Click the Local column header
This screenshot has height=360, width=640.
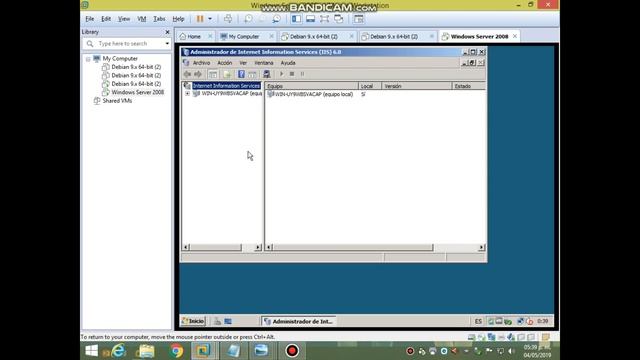point(370,86)
